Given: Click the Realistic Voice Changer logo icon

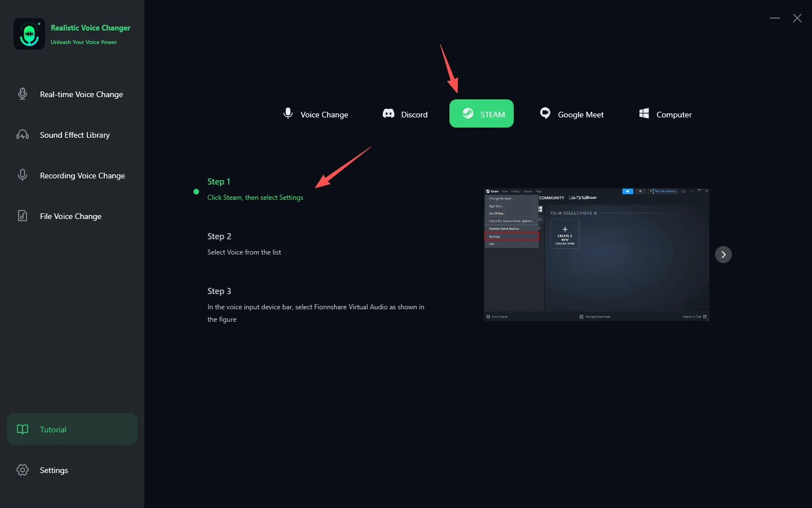Looking at the screenshot, I should 29,34.
